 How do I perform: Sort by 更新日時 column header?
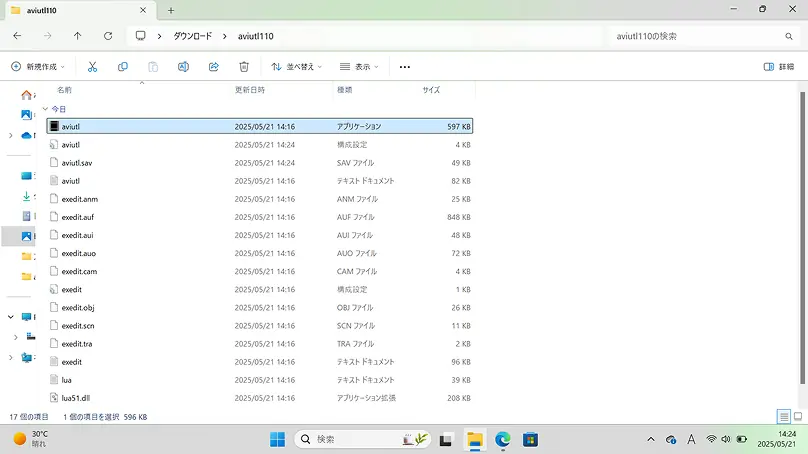tap(249, 90)
